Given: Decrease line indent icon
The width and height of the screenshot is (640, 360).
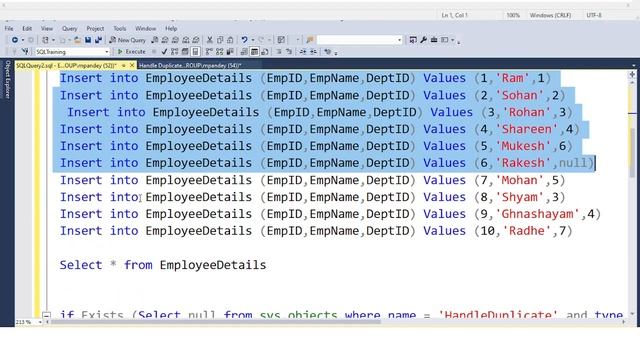Looking at the screenshot, I should pyautogui.click(x=302, y=52).
